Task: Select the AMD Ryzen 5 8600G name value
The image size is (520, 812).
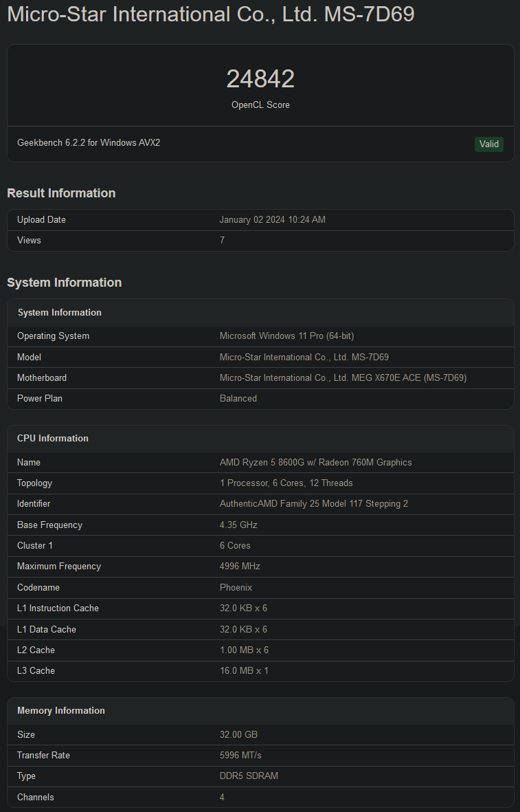Action: click(x=315, y=463)
